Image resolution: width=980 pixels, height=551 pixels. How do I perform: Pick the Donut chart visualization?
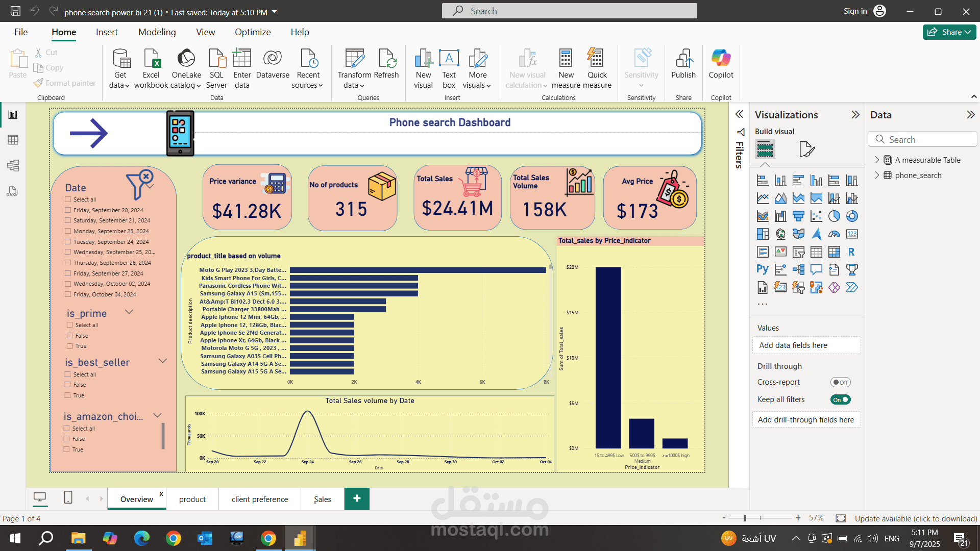pyautogui.click(x=852, y=216)
